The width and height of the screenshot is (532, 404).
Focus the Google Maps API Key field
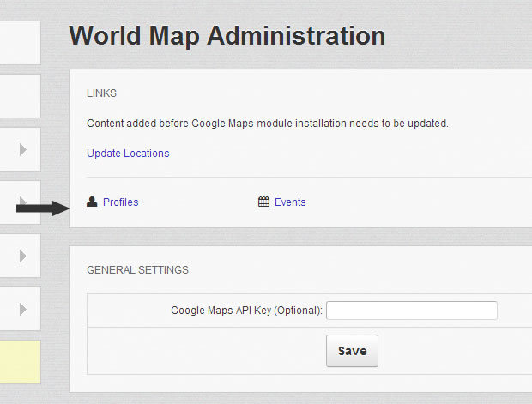[411, 310]
